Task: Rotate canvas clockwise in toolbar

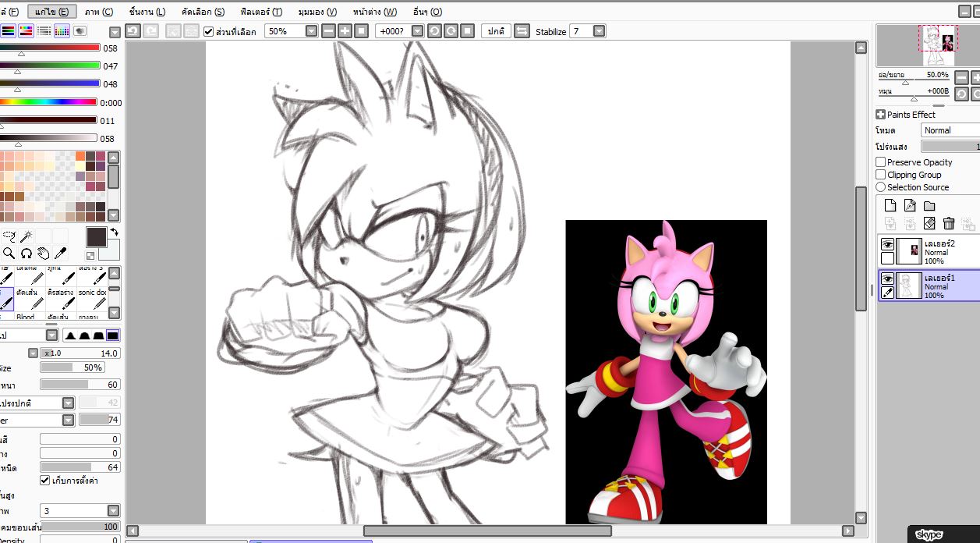Action: (x=450, y=30)
